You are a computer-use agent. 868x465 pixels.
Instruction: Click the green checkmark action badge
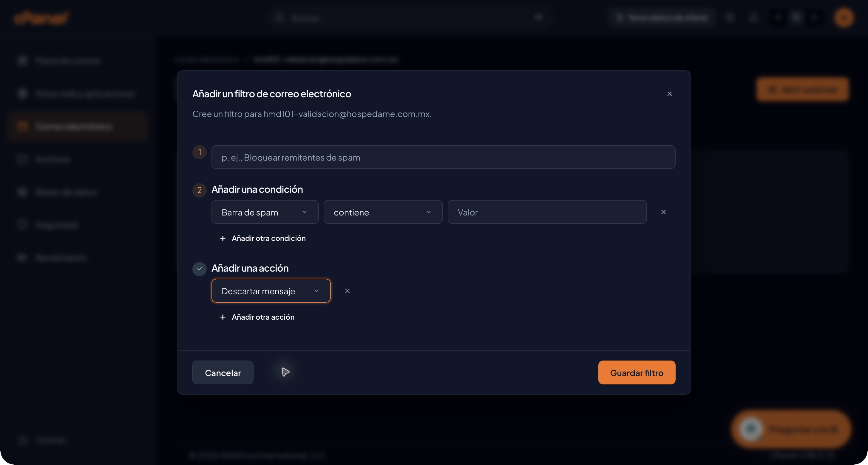pyautogui.click(x=200, y=269)
